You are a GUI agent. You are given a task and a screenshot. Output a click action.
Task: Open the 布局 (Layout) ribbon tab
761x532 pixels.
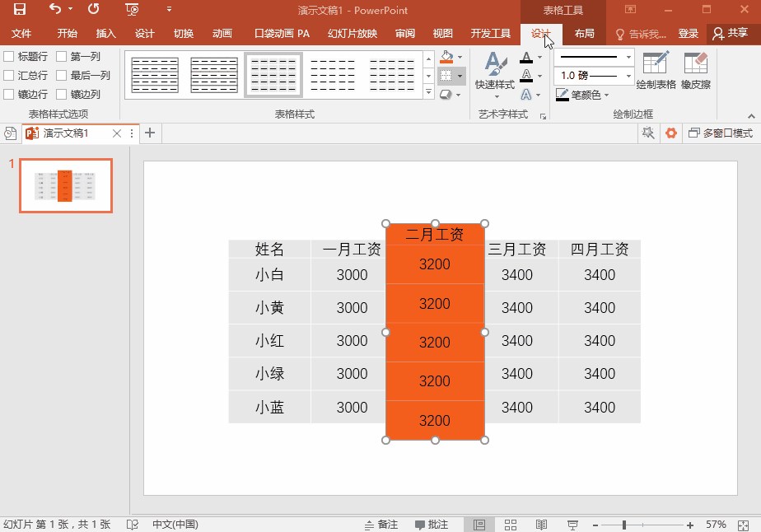[584, 34]
